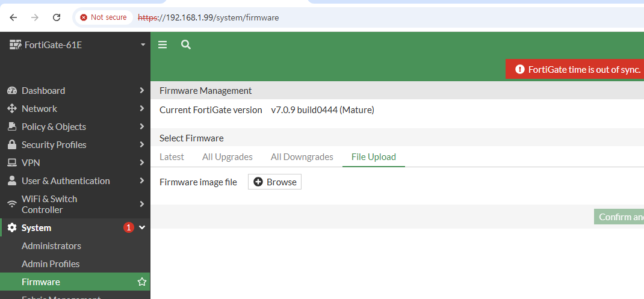Expand the Dashboard chevron
This screenshot has height=299, width=644.
[141, 90]
